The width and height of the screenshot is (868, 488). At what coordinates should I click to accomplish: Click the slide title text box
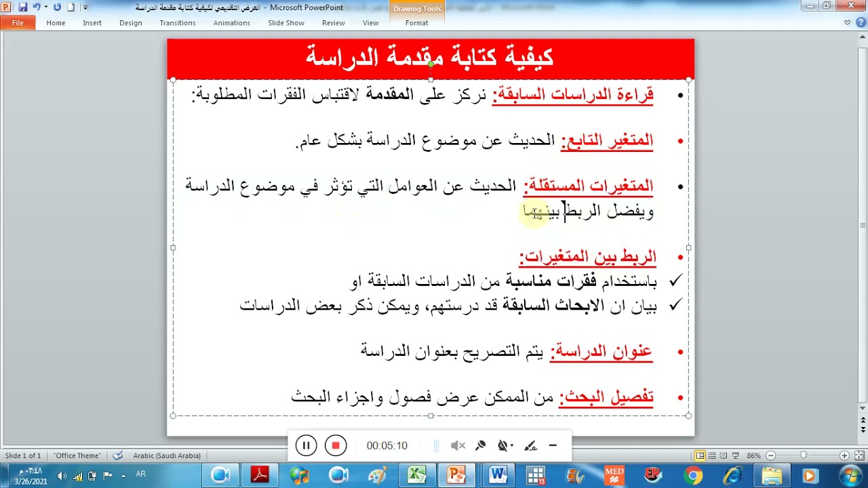tap(430, 57)
